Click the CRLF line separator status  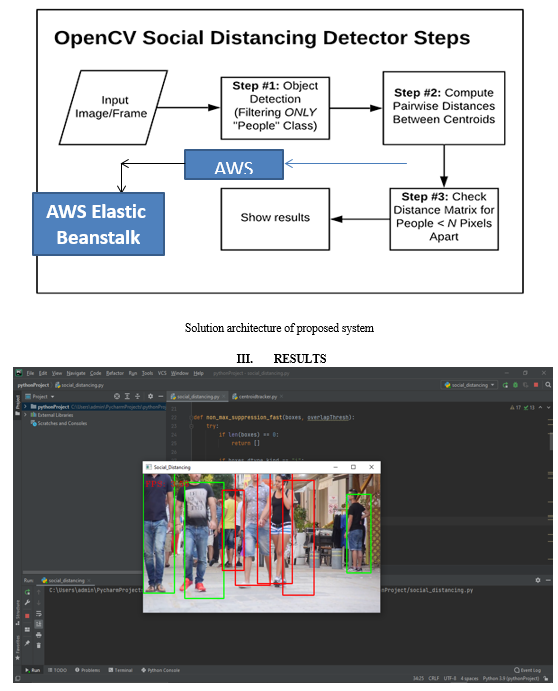(x=433, y=679)
